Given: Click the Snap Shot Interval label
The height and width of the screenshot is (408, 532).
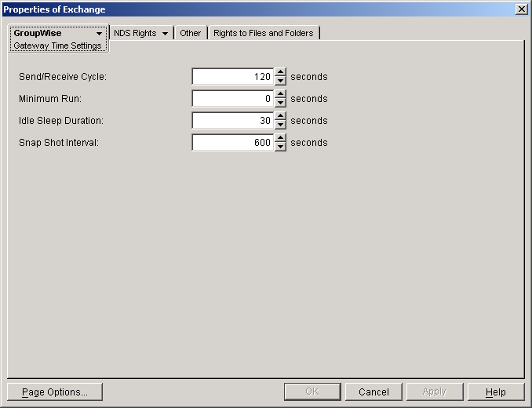Looking at the screenshot, I should [x=59, y=143].
